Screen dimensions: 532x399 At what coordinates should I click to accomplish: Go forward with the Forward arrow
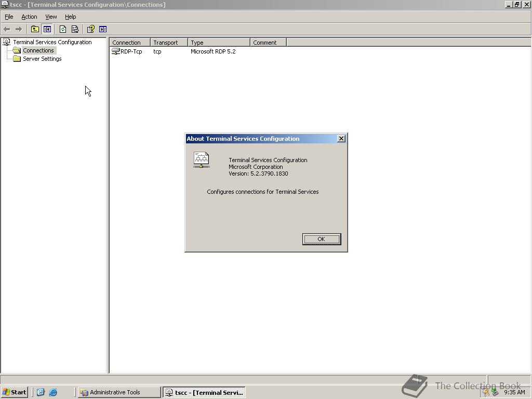[x=19, y=29]
